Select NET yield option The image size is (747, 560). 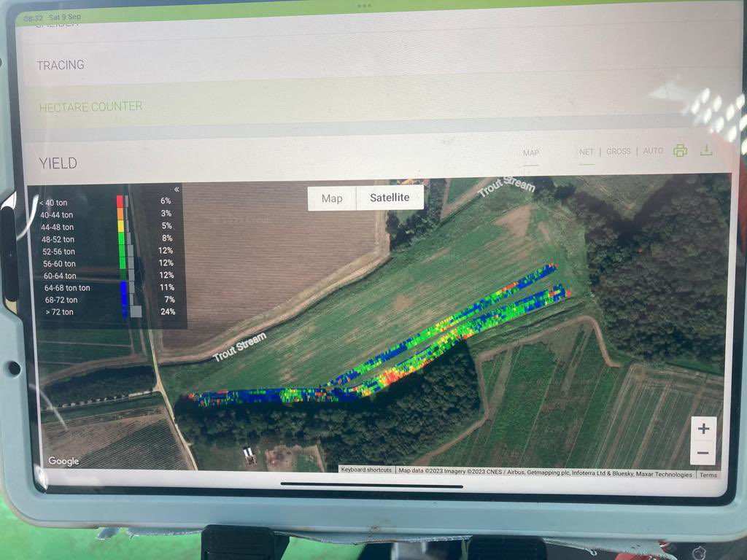pyautogui.click(x=587, y=152)
